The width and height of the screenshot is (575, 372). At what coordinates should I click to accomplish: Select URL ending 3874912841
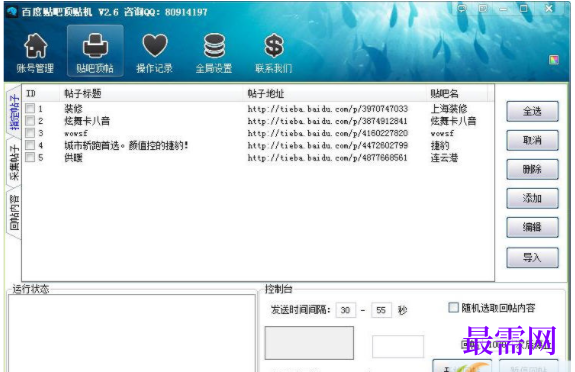(x=327, y=121)
